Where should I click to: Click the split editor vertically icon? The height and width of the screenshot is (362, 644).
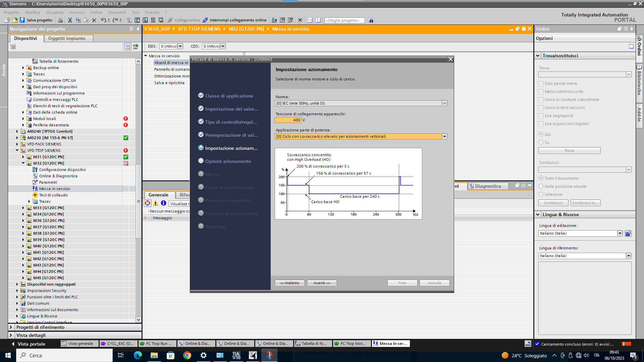coord(318,20)
